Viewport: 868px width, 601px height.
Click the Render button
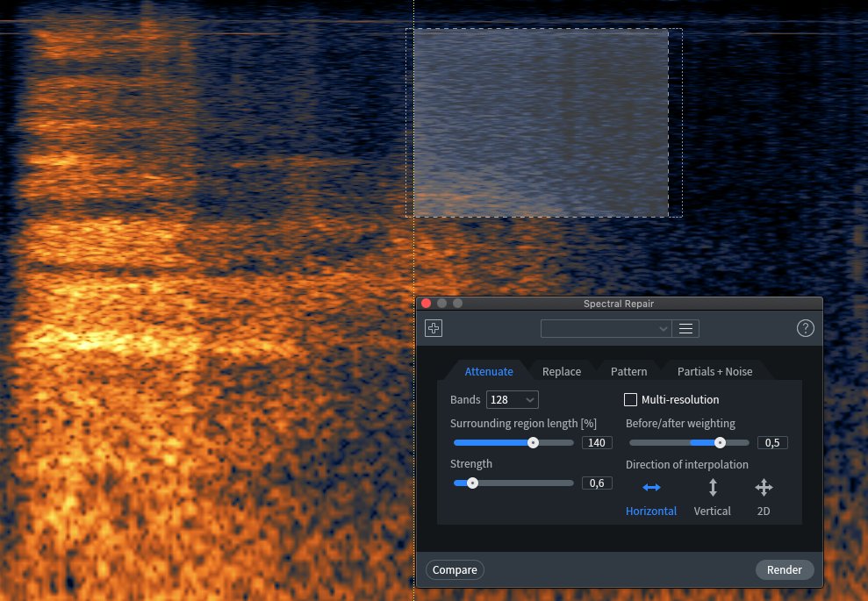pyautogui.click(x=785, y=569)
